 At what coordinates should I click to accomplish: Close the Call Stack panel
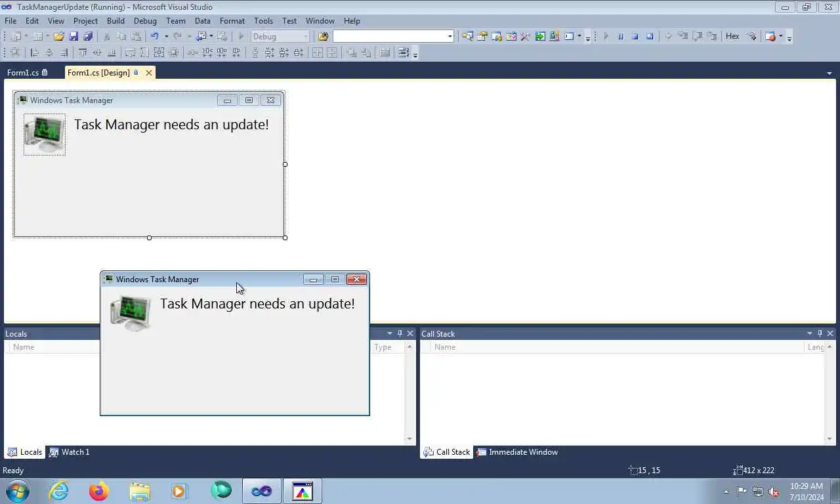(x=830, y=333)
